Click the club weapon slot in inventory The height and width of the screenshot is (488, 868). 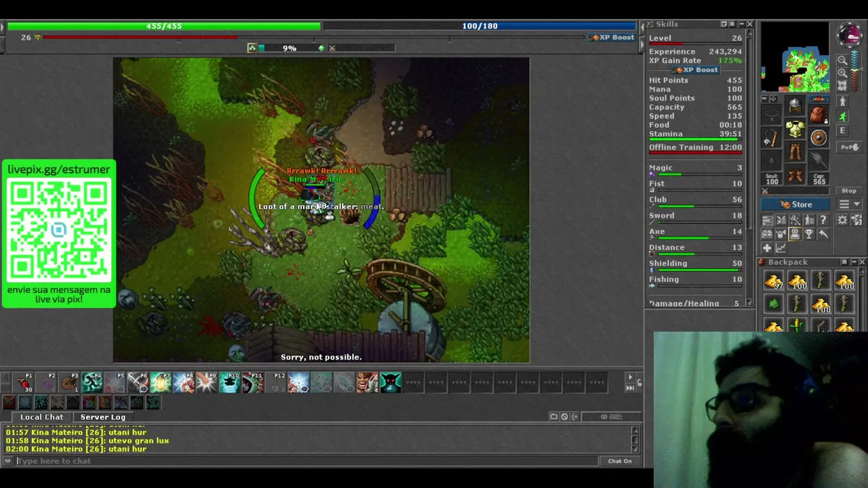(x=771, y=138)
